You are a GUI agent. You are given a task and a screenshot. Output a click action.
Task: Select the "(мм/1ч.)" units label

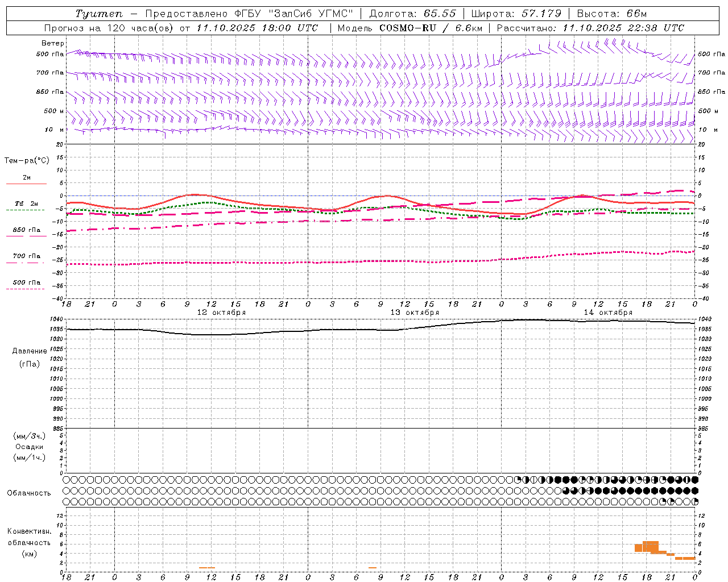(30, 458)
